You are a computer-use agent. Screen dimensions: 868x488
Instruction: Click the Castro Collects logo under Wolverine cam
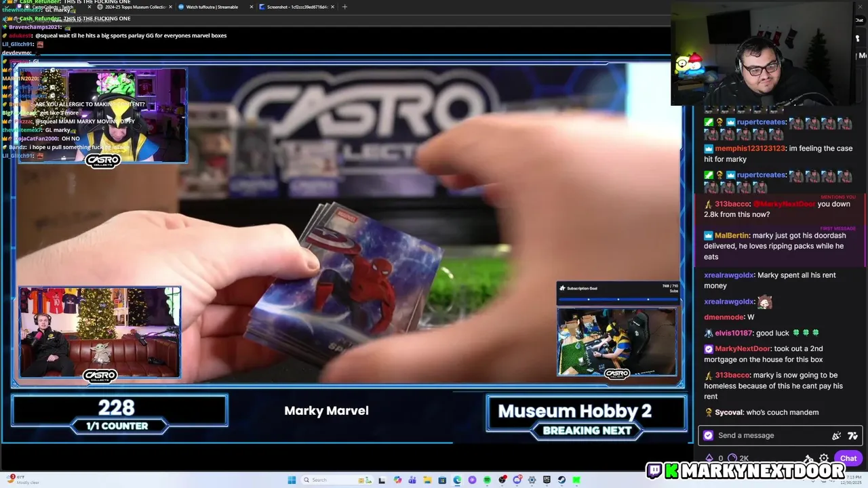click(x=102, y=161)
